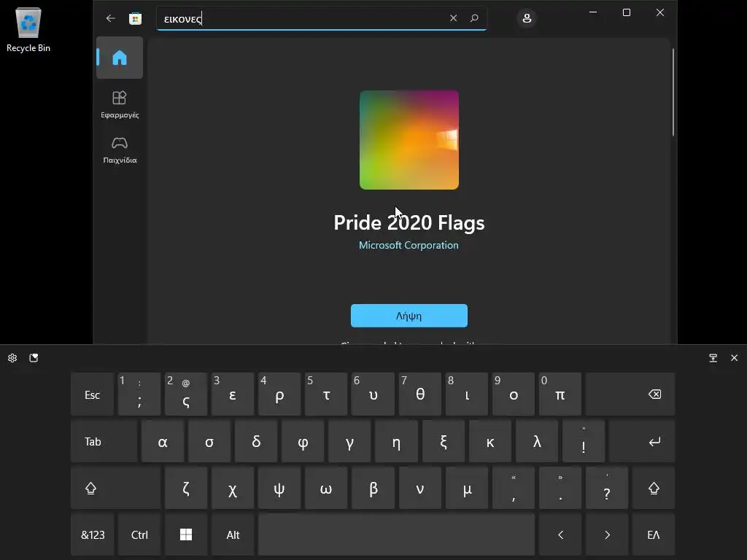Tap the right arrow key
747x560 pixels.
click(607, 534)
